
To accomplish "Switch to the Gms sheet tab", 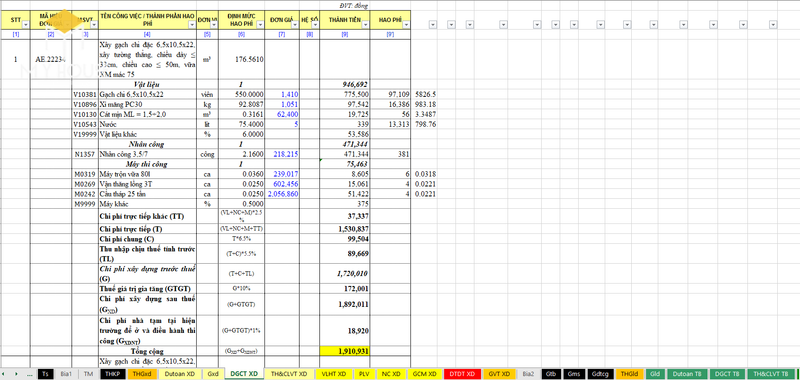I will (x=574, y=374).
